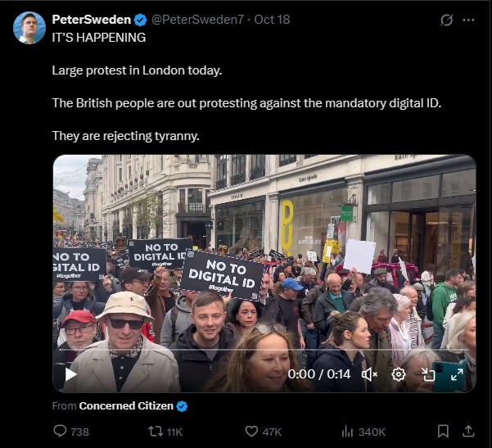Click the verified badge next to PeterSweden
Image resolution: width=492 pixels, height=448 pixels.
[140, 19]
